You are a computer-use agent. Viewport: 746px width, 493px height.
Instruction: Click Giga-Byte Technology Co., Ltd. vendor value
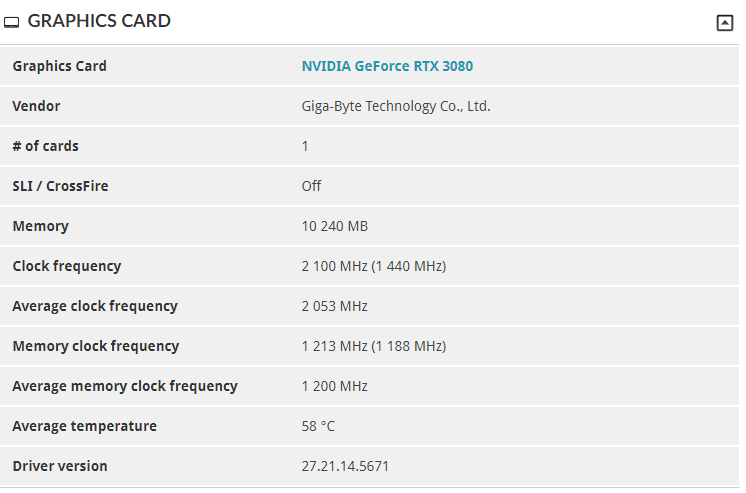(x=396, y=106)
